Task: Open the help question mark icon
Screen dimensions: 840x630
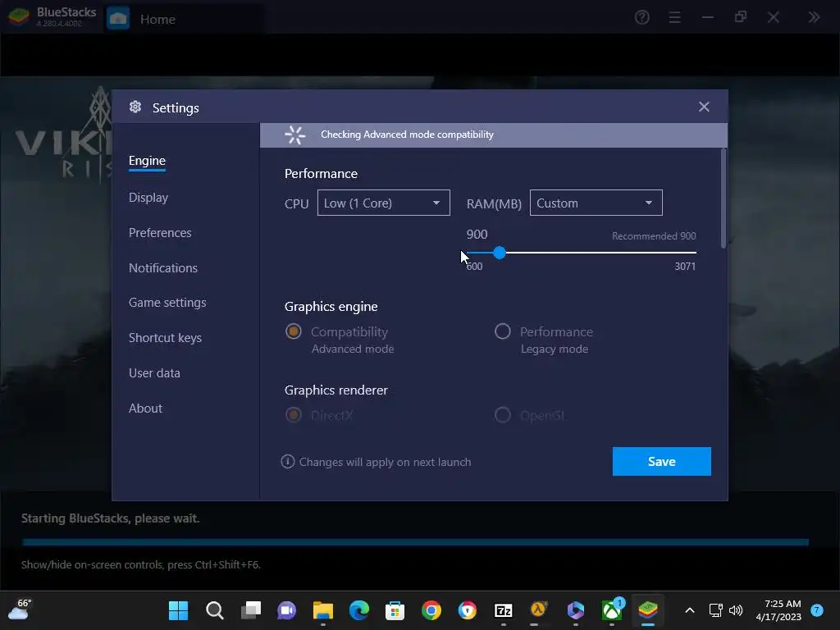Action: [x=641, y=18]
